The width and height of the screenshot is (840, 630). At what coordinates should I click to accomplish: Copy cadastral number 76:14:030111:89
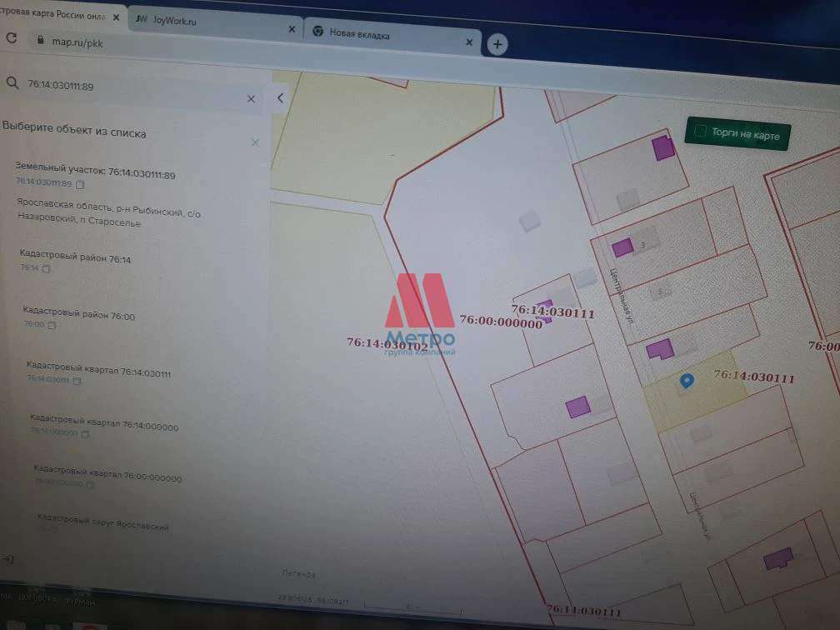81,184
